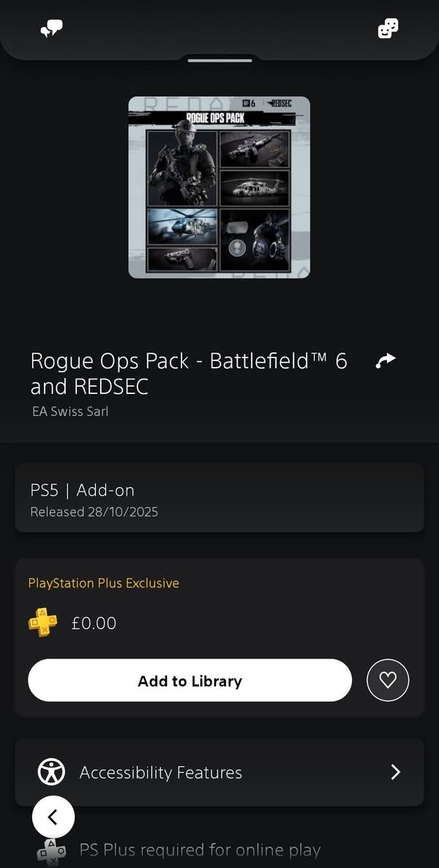
Task: Tap the controller icon beside online play note
Action: click(51, 852)
